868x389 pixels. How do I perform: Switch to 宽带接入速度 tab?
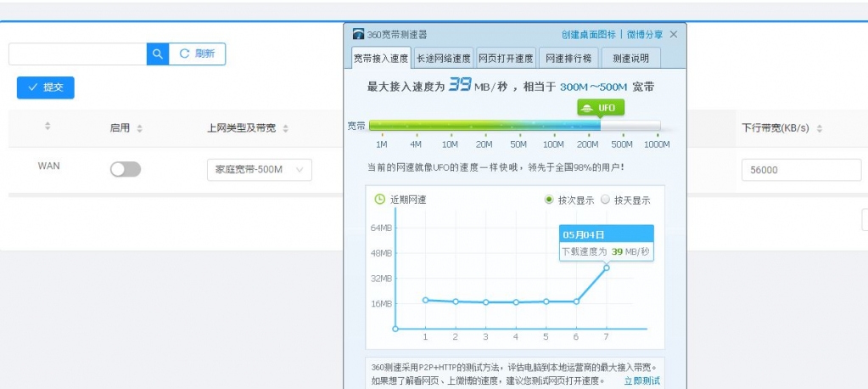(x=382, y=59)
